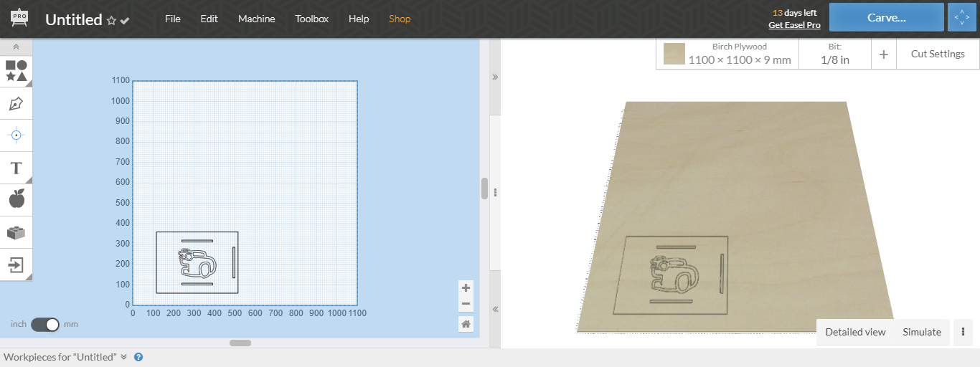Expand the preview pane with lower chevron
The height and width of the screenshot is (367, 980).
(495, 309)
